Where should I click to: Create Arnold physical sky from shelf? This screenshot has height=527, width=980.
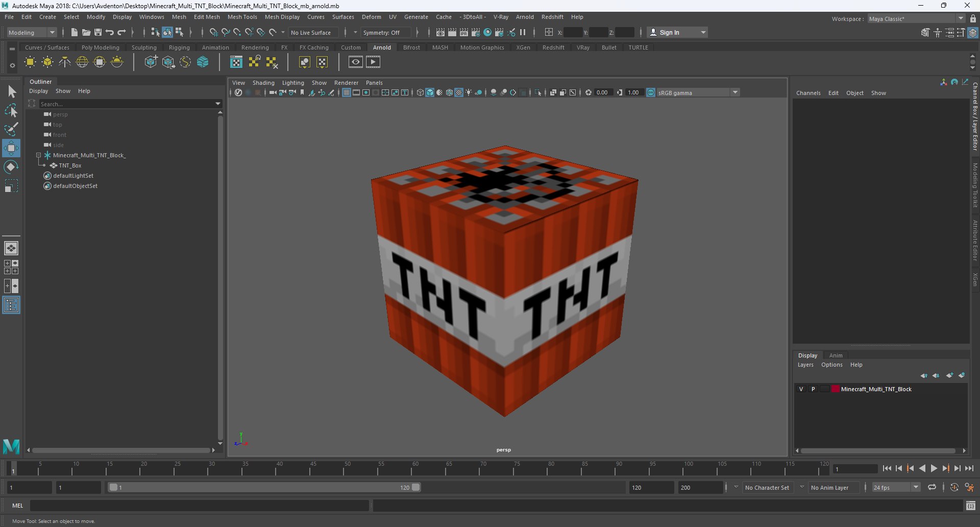click(117, 62)
